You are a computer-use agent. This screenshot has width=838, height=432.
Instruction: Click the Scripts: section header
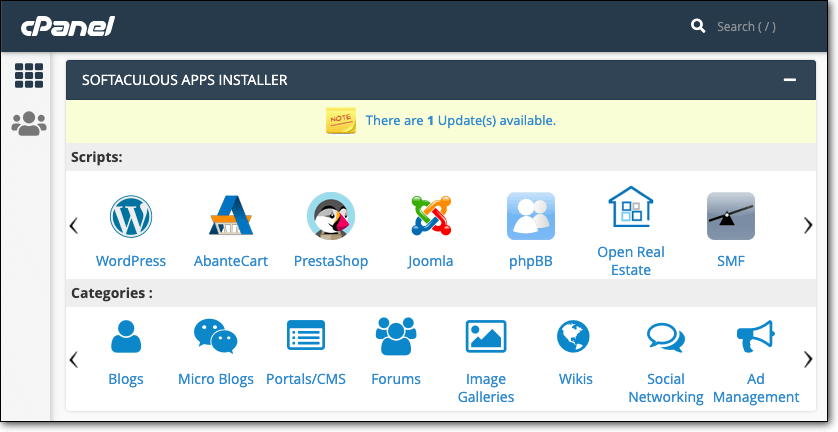[x=97, y=157]
